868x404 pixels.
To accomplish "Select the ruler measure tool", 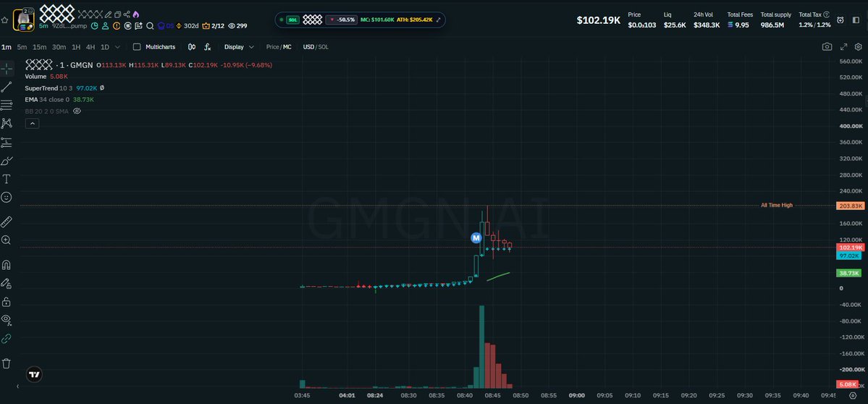I will point(7,222).
